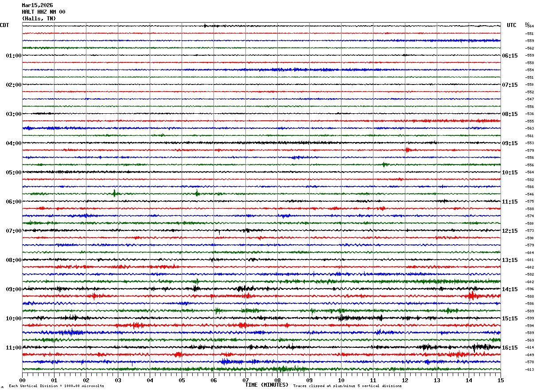Click the "08" minute axis label
Viewport: 536px width, 392px height.
point(277,380)
